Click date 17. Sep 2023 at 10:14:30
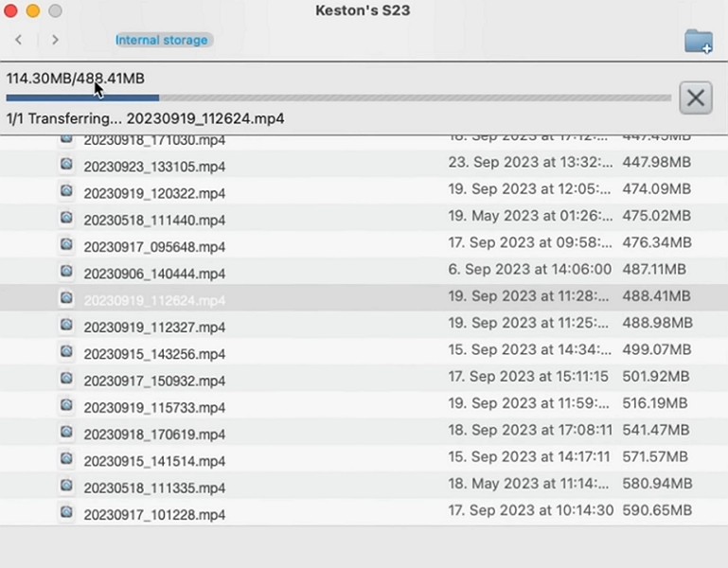The height and width of the screenshot is (568, 728). pos(531,510)
